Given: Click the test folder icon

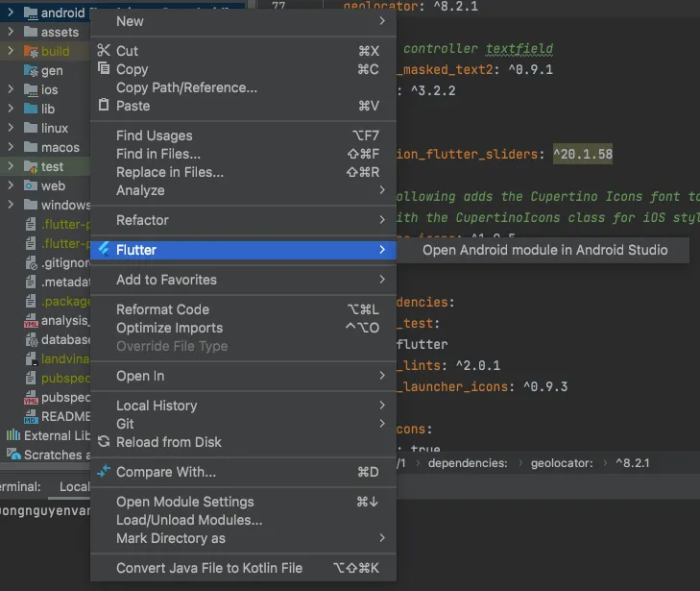Looking at the screenshot, I should pyautogui.click(x=30, y=166).
